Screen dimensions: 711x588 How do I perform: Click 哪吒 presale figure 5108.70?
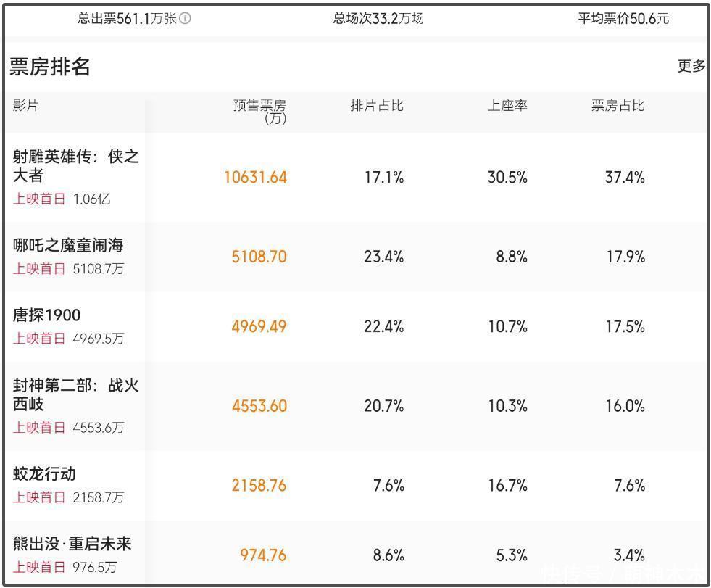tap(259, 257)
